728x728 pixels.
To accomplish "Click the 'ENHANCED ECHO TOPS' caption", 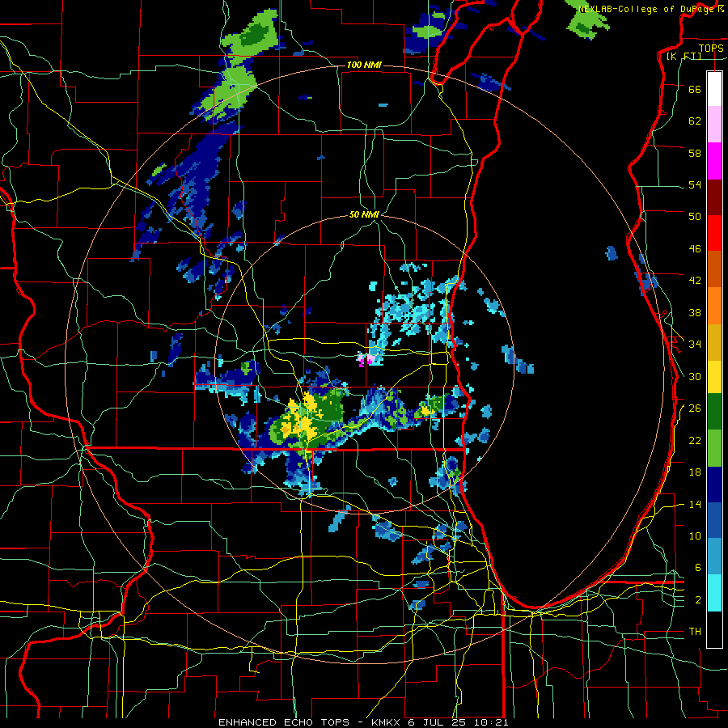I will (284, 722).
